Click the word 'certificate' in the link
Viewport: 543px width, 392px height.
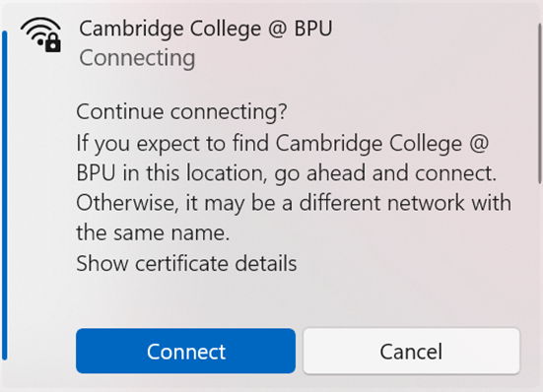pyautogui.click(x=181, y=263)
